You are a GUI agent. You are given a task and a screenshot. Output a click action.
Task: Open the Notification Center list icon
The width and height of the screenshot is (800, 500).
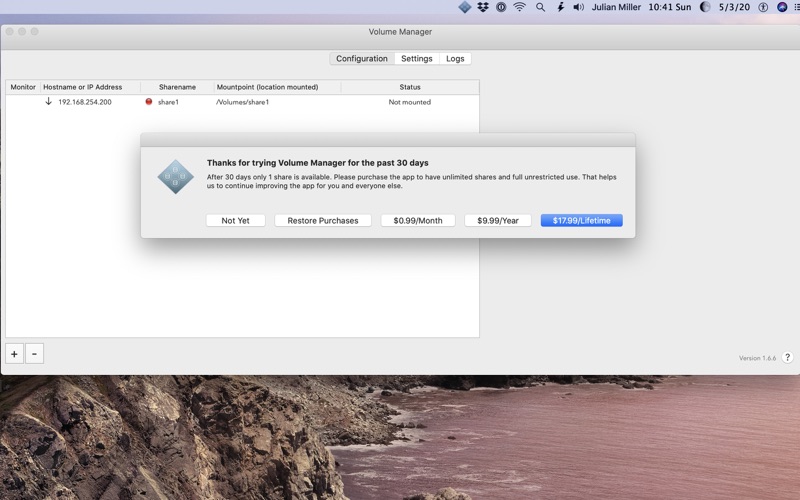point(796,7)
